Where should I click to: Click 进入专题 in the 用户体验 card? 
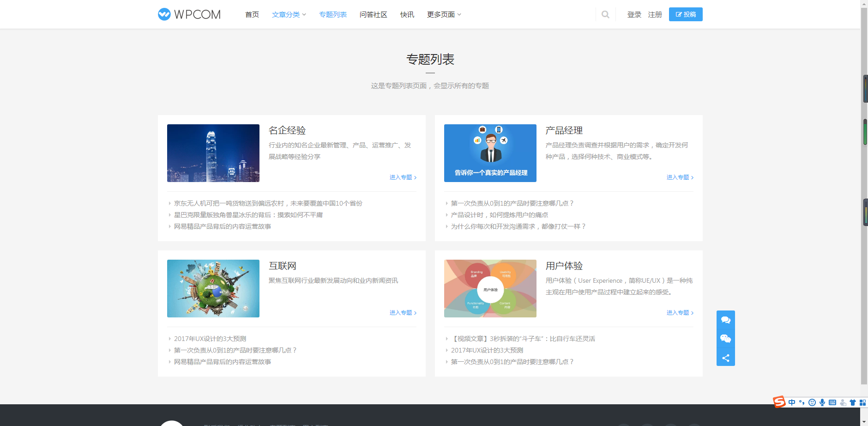[680, 313]
